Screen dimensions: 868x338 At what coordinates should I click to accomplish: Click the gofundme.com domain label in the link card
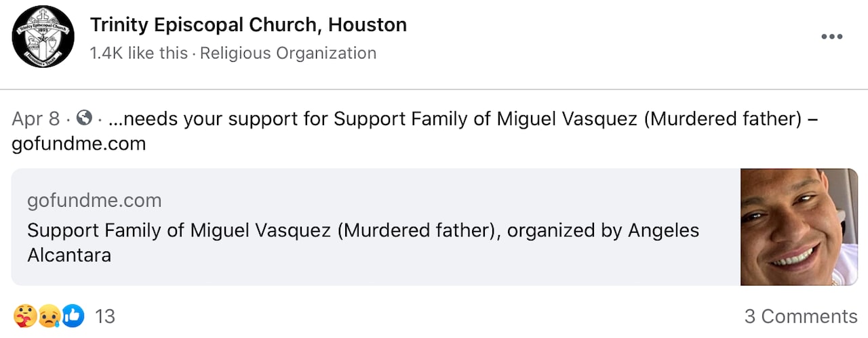94,200
